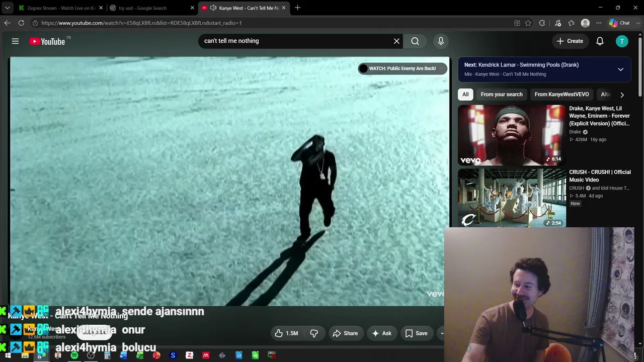The width and height of the screenshot is (644, 362).
Task: Switch to the try usd Google Search tab
Action: pyautogui.click(x=151, y=8)
